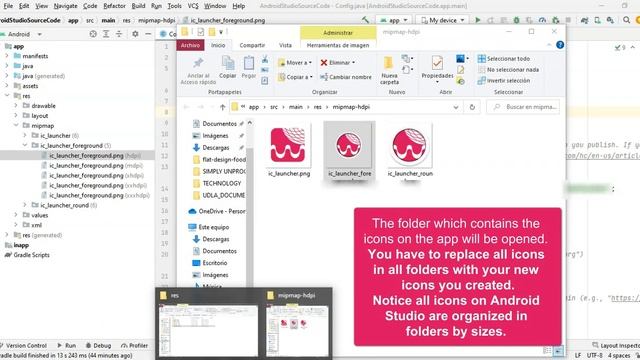
Task: Expand the manifests folder node
Action: pos(7,56)
